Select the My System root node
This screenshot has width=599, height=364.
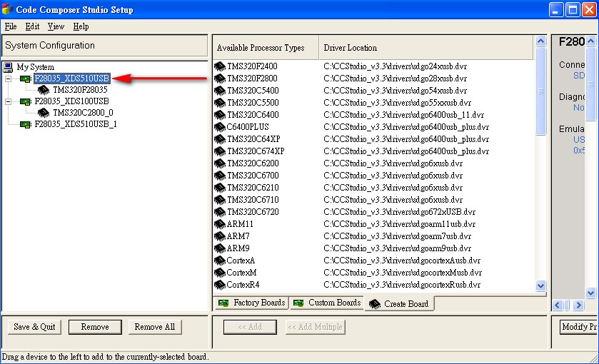(x=35, y=67)
